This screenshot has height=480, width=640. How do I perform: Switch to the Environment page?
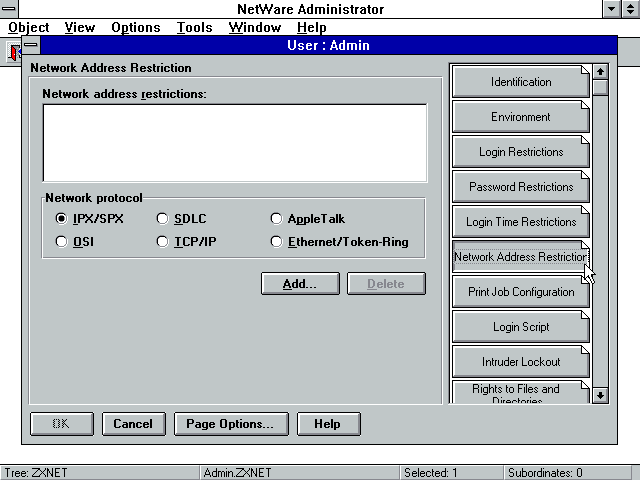(521, 117)
